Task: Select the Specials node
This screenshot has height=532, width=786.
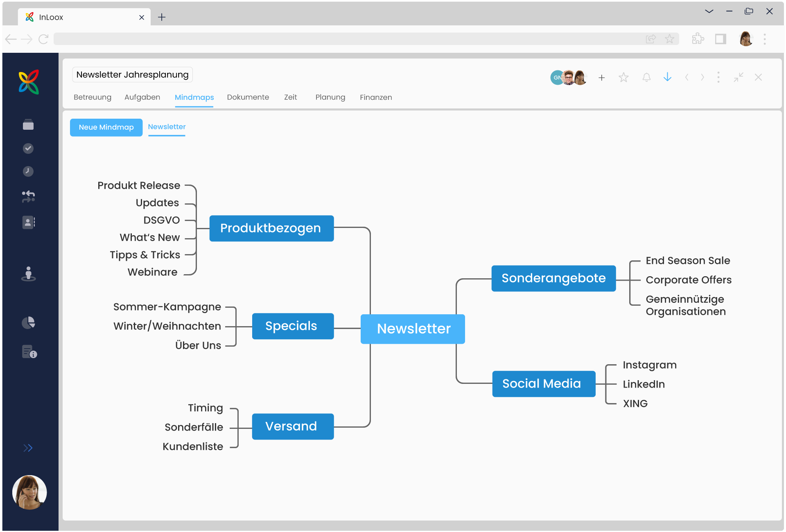Action: (293, 326)
